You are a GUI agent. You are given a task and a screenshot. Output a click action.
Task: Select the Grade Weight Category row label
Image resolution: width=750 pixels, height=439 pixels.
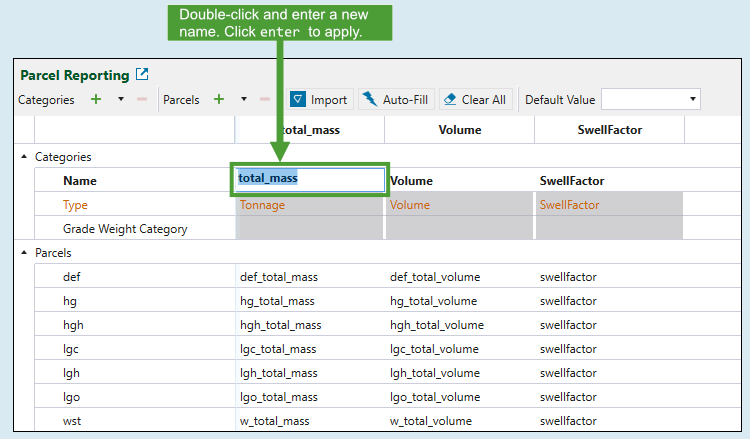click(125, 229)
